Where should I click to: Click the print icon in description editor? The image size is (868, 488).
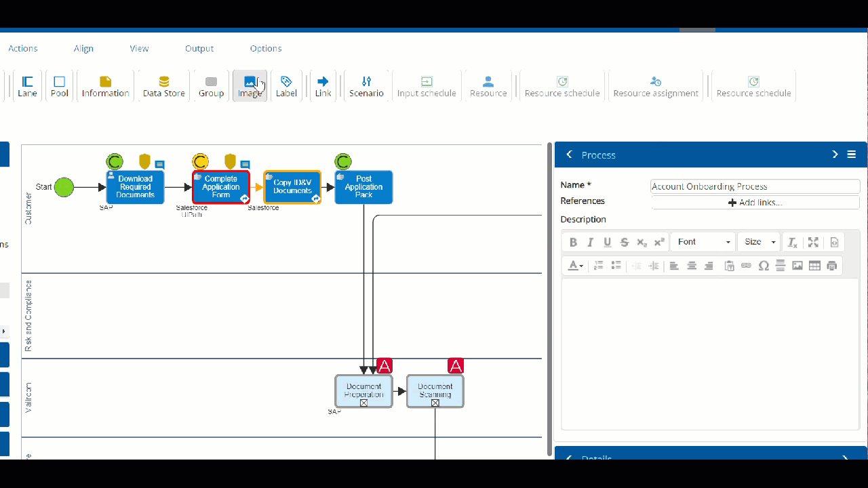pos(832,266)
